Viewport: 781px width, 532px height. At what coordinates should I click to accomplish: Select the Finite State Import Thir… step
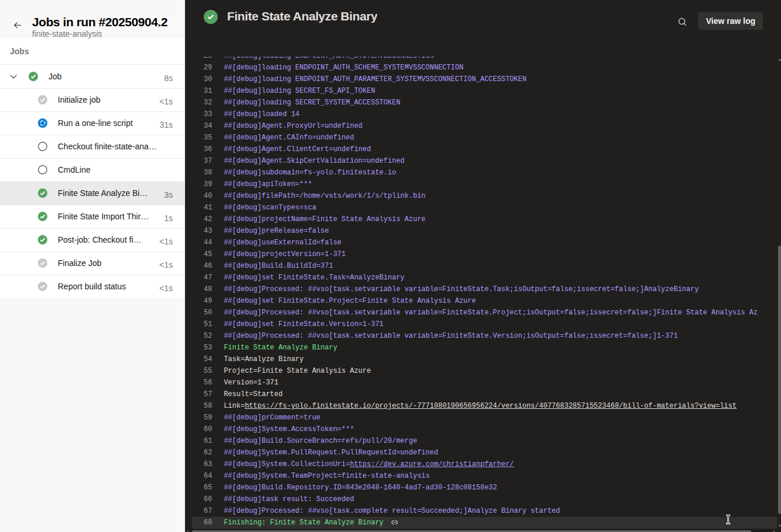pyautogui.click(x=92, y=216)
